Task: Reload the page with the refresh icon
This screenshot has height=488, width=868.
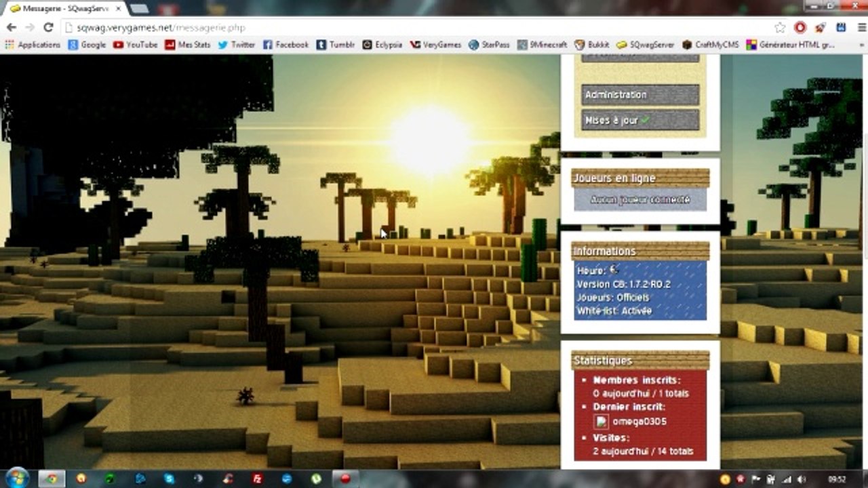Action: tap(48, 28)
